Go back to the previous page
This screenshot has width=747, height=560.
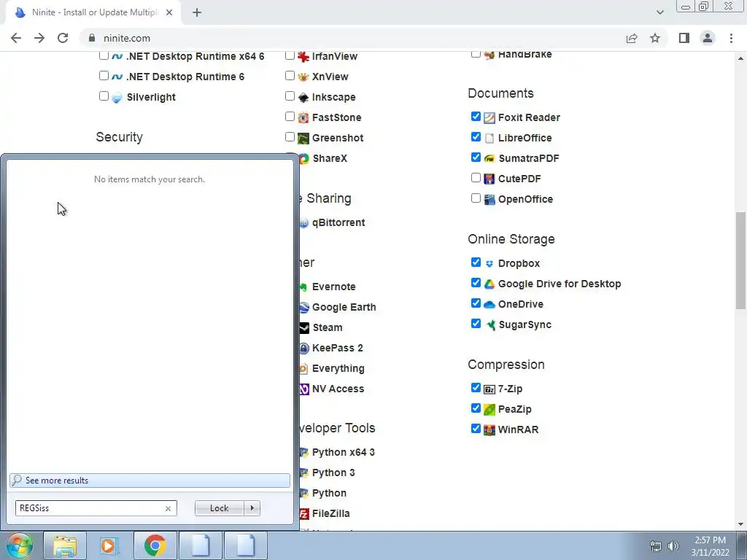(16, 38)
